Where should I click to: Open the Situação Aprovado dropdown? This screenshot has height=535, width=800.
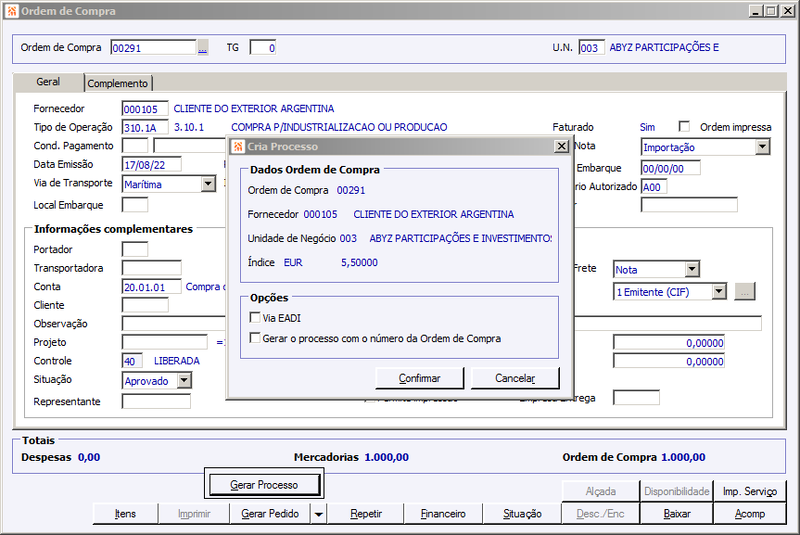tap(184, 380)
